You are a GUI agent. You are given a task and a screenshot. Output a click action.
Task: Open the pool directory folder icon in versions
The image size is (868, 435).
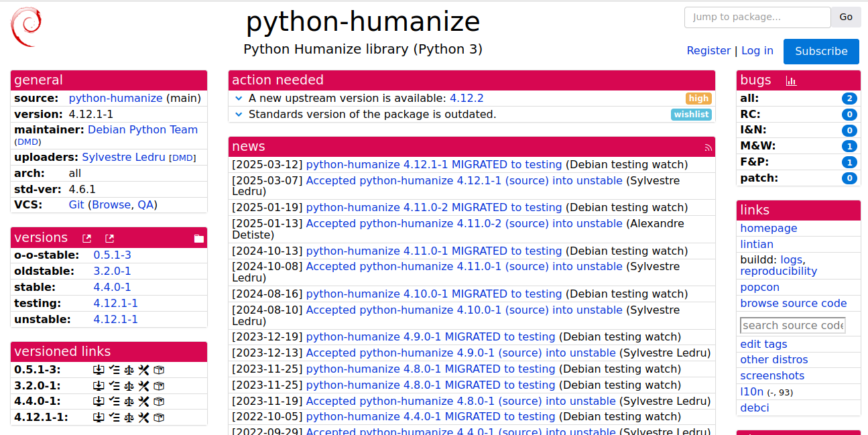pyautogui.click(x=199, y=238)
